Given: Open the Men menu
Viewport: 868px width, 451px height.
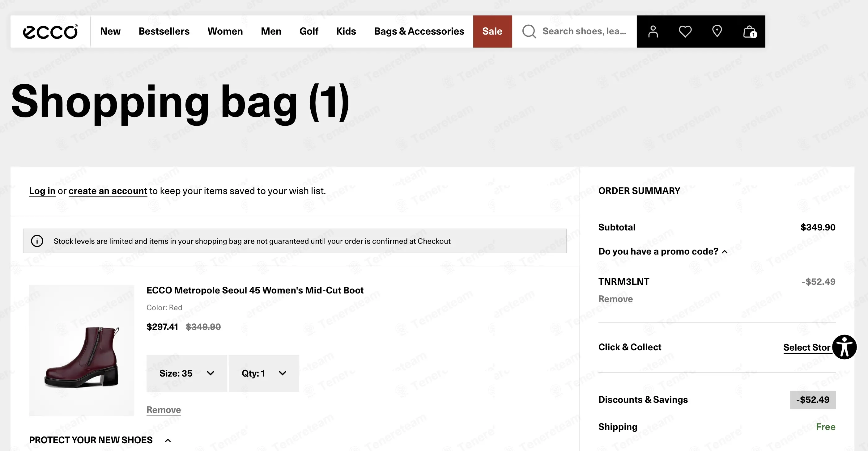Looking at the screenshot, I should pos(271,31).
